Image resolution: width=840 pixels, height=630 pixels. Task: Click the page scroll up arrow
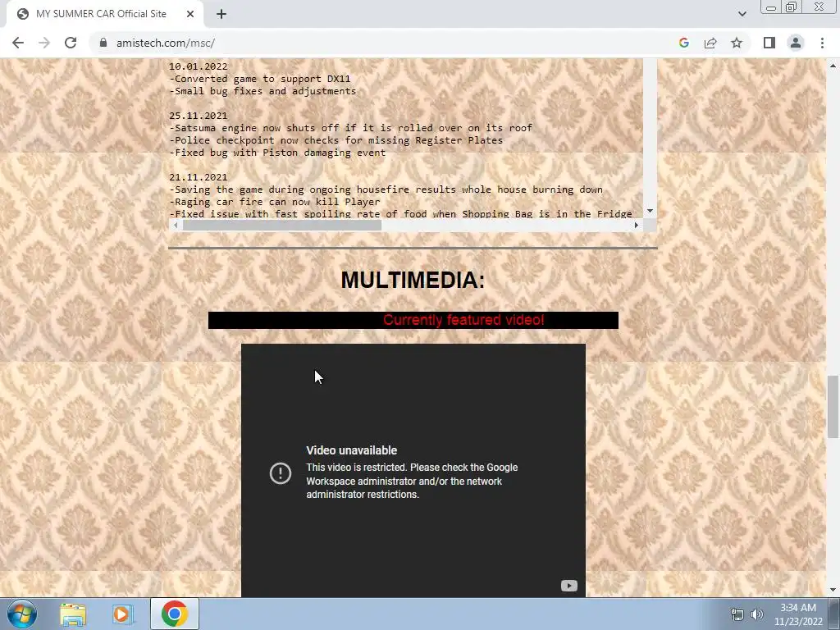pos(833,66)
